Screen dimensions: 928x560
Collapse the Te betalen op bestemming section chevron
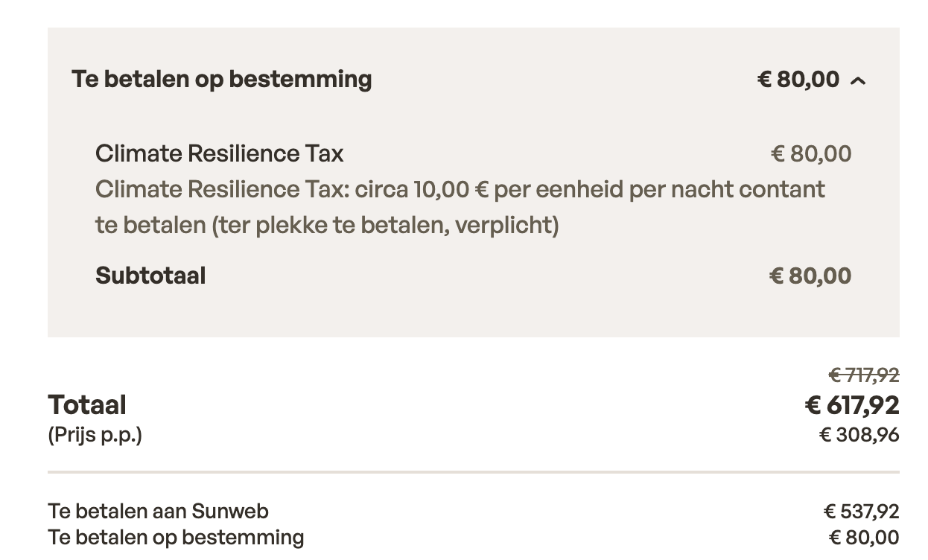click(858, 80)
